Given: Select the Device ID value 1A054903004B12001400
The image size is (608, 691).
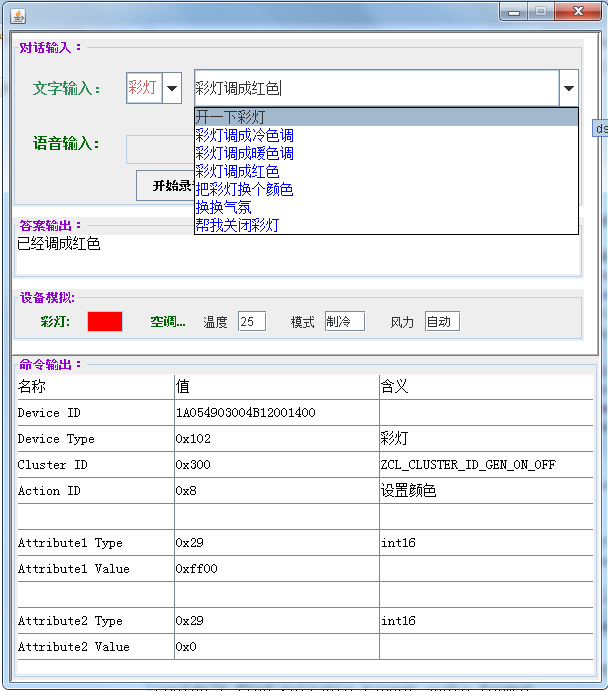Looking at the screenshot, I should pyautogui.click(x=277, y=412).
